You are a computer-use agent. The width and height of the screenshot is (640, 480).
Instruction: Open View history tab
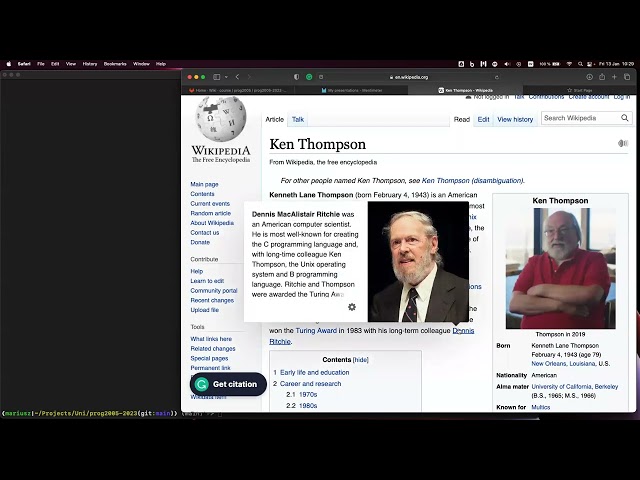(515, 119)
